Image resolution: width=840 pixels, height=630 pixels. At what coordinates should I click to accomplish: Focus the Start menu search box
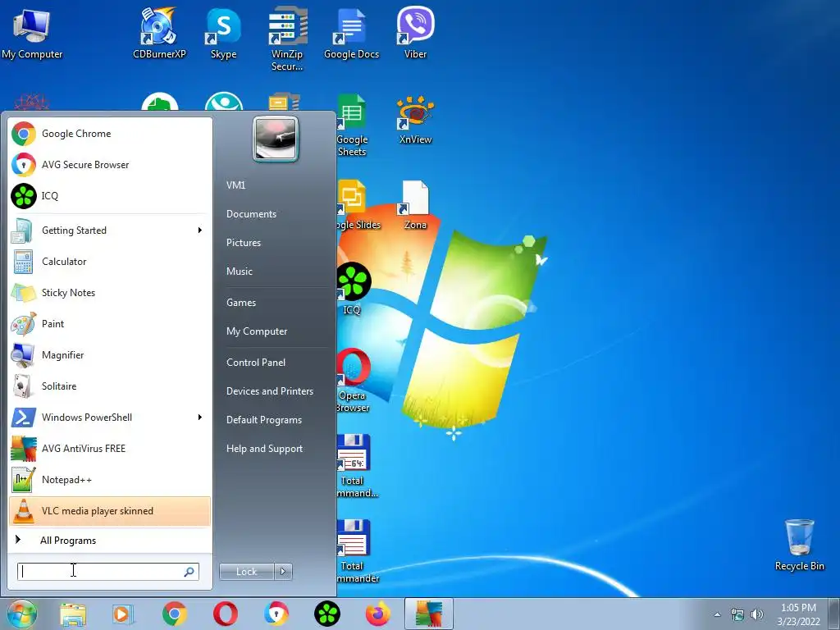point(108,572)
